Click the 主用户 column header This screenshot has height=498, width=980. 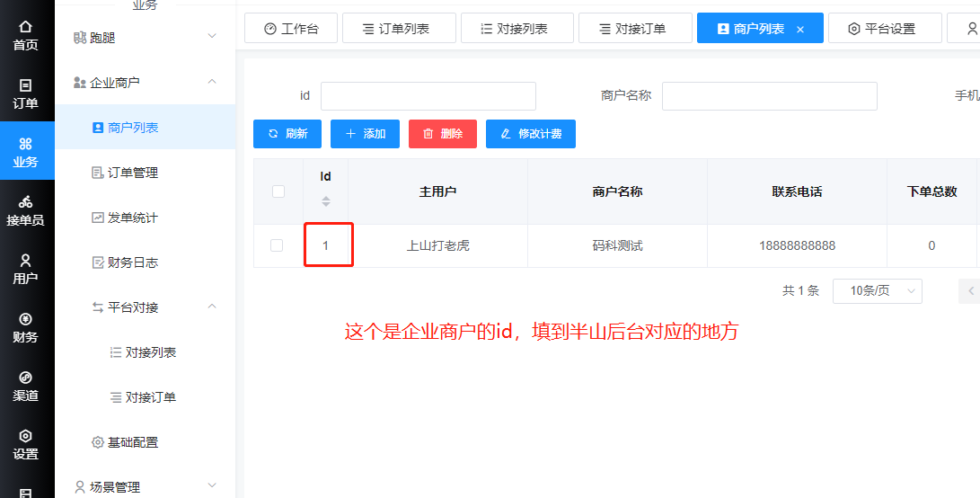(437, 191)
